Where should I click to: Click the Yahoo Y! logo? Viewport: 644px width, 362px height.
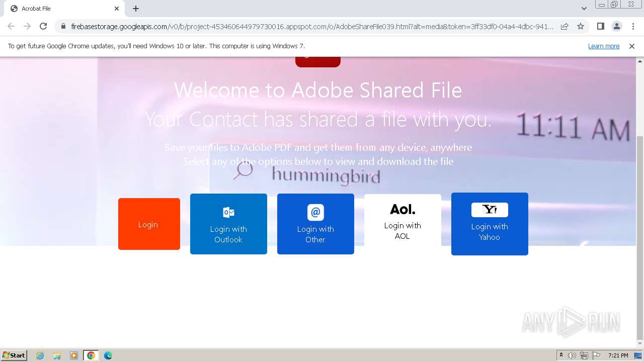pos(490,210)
